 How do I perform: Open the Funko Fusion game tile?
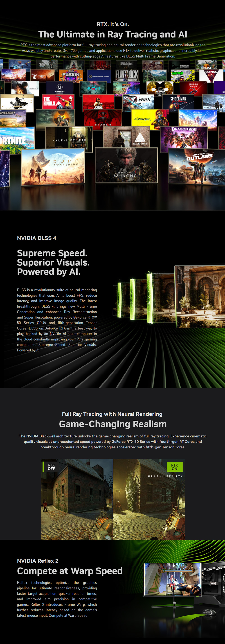71,75
